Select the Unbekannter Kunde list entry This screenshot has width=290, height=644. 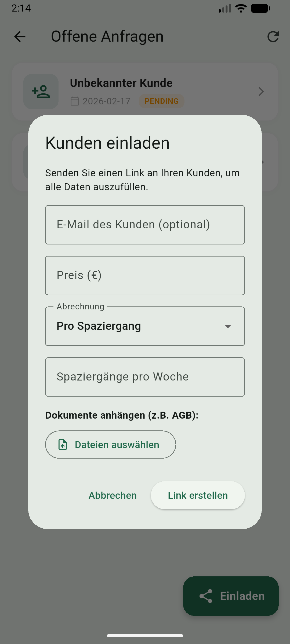145,92
